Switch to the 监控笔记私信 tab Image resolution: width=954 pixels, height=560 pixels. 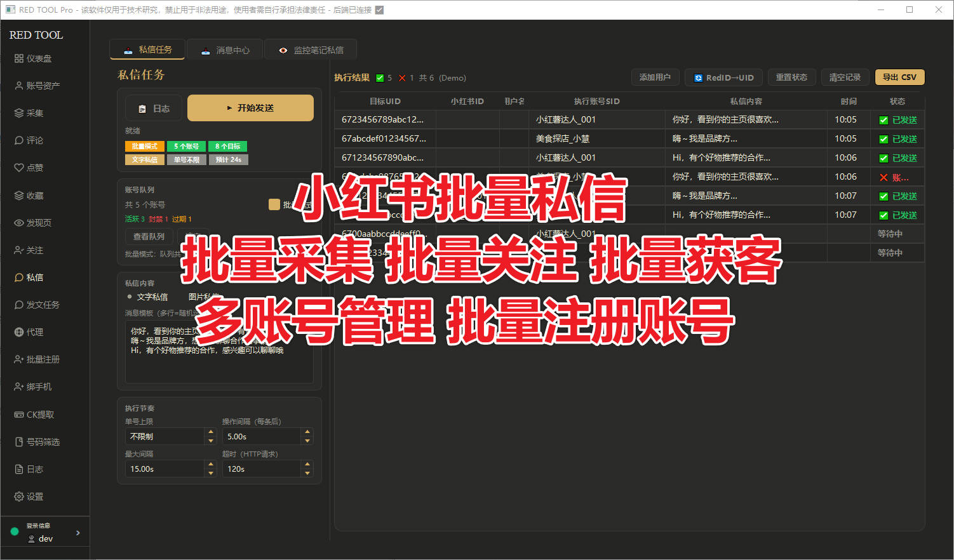[x=311, y=50]
